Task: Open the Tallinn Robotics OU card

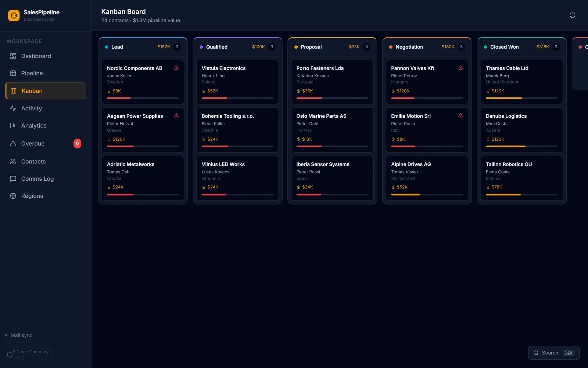Action: pos(522,178)
